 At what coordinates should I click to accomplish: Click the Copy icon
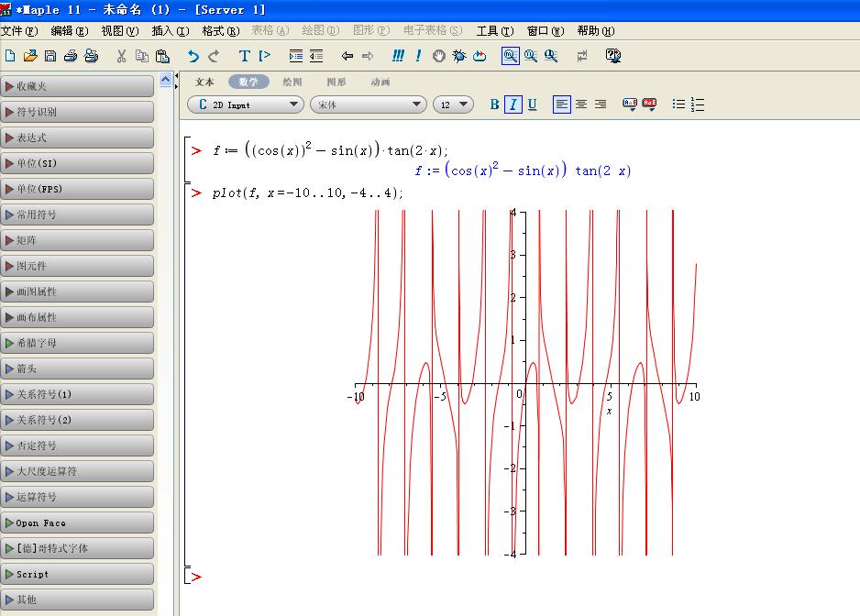[x=142, y=55]
